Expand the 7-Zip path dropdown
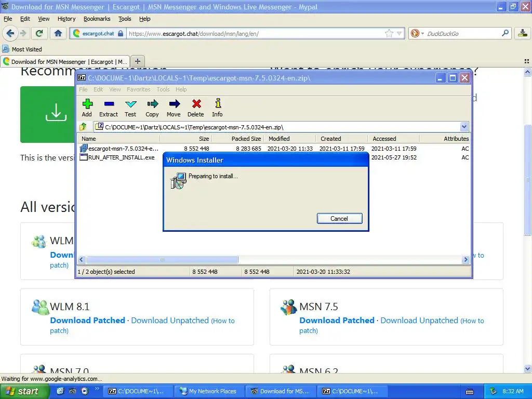 pyautogui.click(x=464, y=127)
